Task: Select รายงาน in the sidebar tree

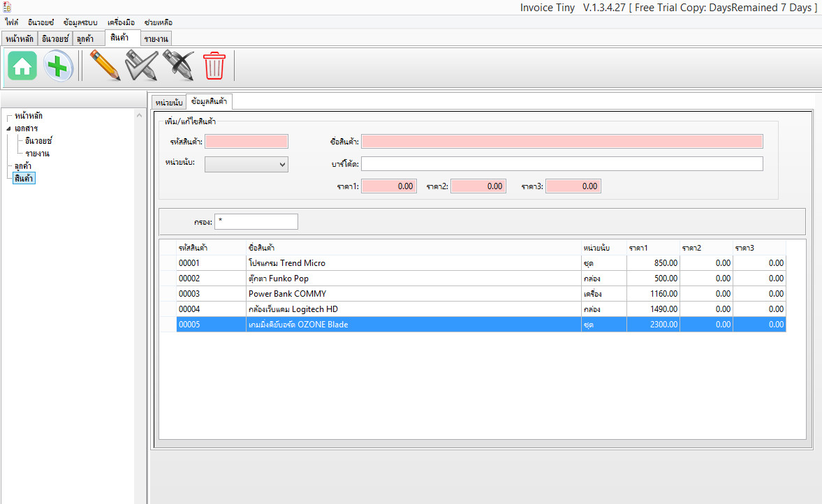Action: click(x=37, y=154)
